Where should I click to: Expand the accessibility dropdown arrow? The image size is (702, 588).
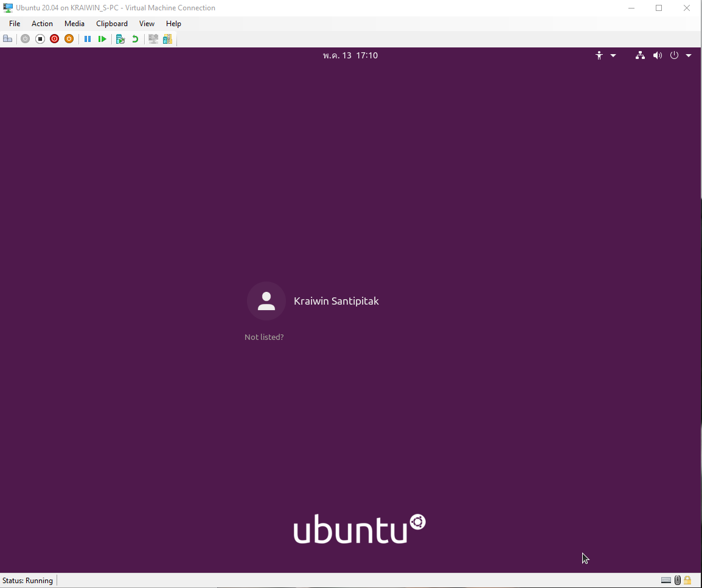pos(613,55)
